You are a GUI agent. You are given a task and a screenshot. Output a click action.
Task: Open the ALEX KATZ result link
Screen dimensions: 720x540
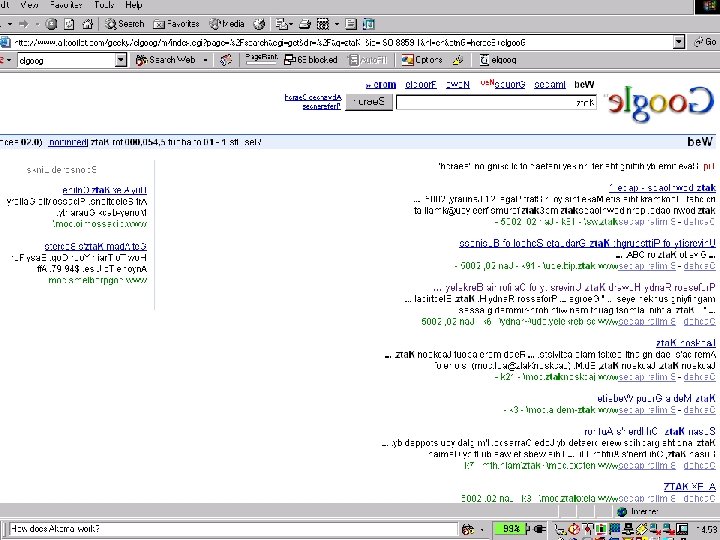point(689,486)
